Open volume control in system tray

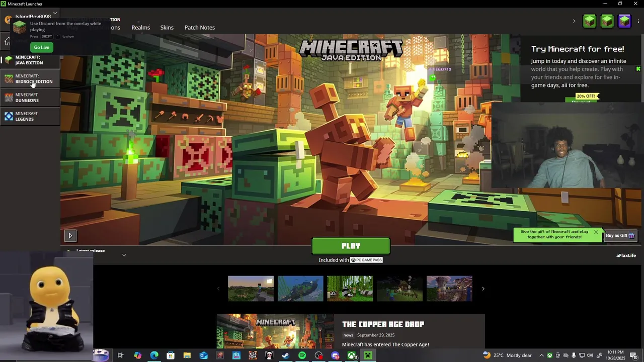click(x=590, y=355)
